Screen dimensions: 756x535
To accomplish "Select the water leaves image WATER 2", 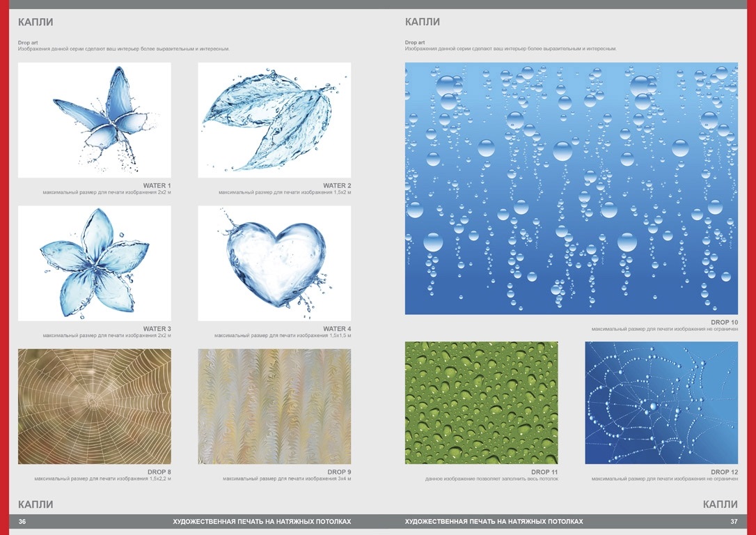I will pos(274,120).
